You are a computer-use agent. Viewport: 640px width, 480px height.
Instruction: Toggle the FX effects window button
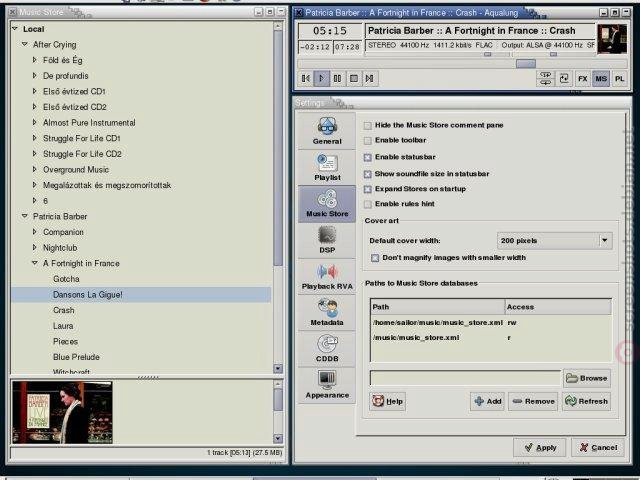point(582,78)
